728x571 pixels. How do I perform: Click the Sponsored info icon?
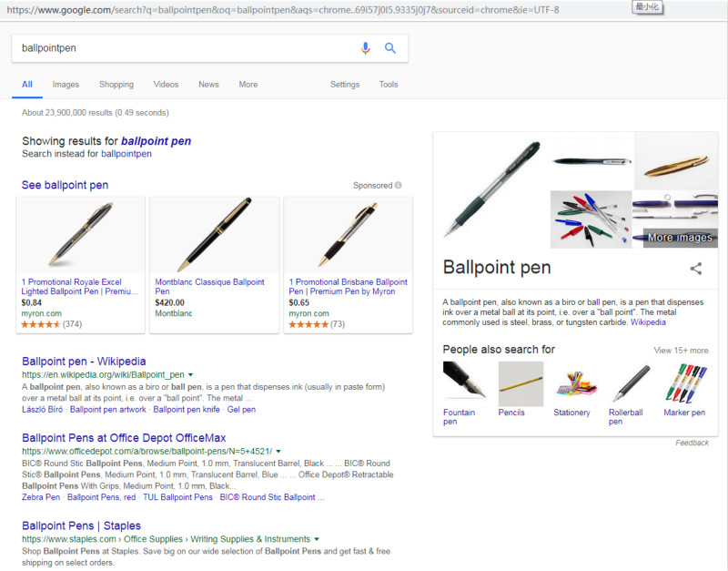tap(399, 185)
